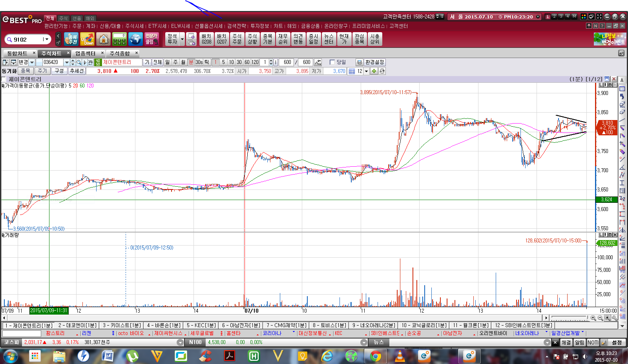Click the help question-mark icon near the menu bar

(x=602, y=26)
